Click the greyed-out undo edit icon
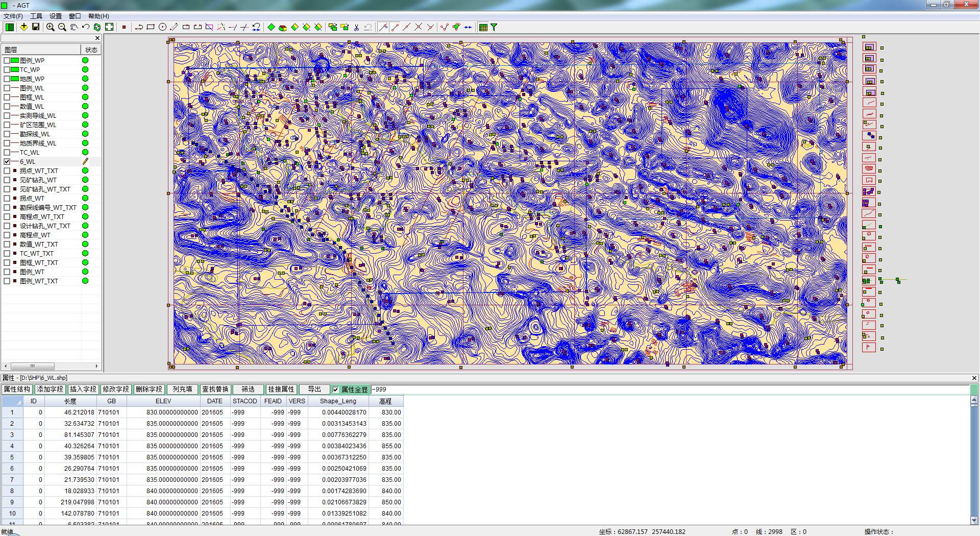 click(x=368, y=27)
